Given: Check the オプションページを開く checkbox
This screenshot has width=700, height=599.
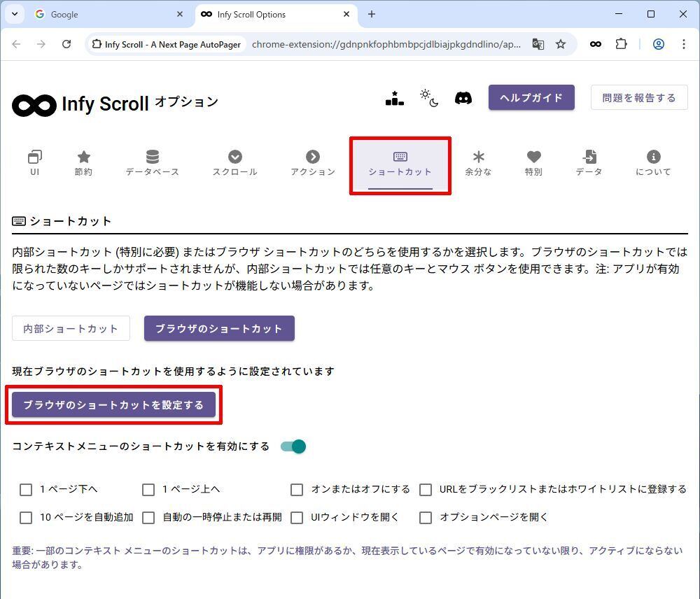Looking at the screenshot, I should pyautogui.click(x=426, y=518).
